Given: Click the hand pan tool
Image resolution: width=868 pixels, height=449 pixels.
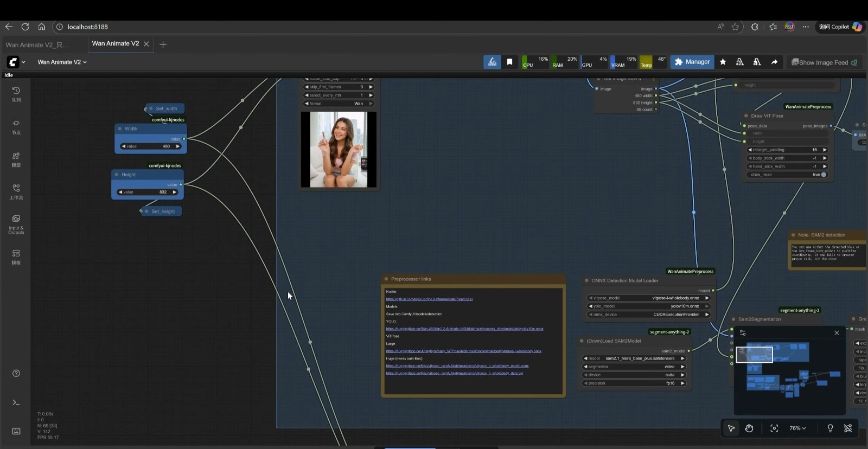Looking at the screenshot, I should [x=749, y=428].
